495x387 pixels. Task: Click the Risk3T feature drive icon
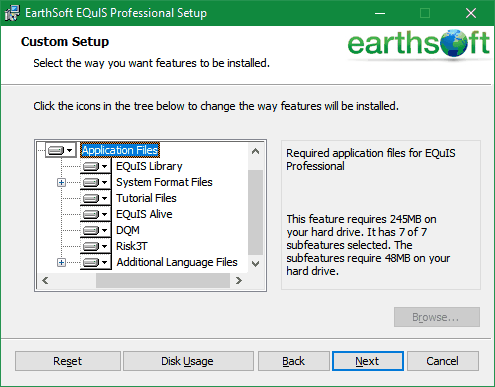[95, 246]
